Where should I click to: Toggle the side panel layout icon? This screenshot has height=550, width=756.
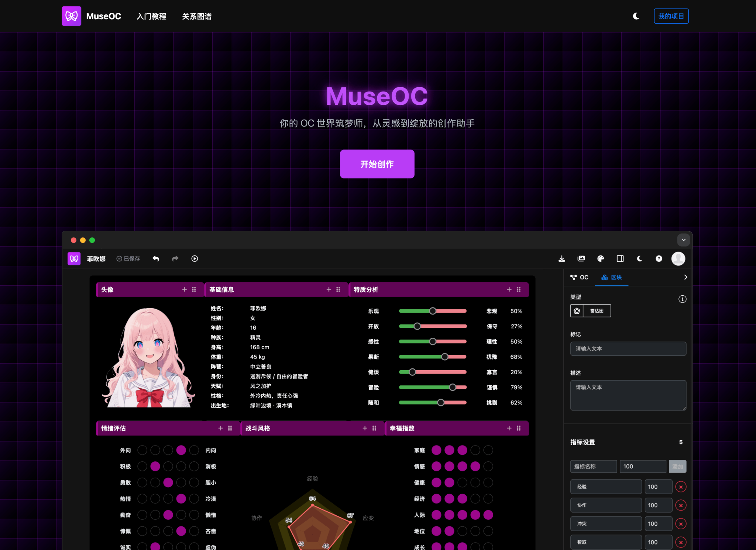[x=620, y=258]
